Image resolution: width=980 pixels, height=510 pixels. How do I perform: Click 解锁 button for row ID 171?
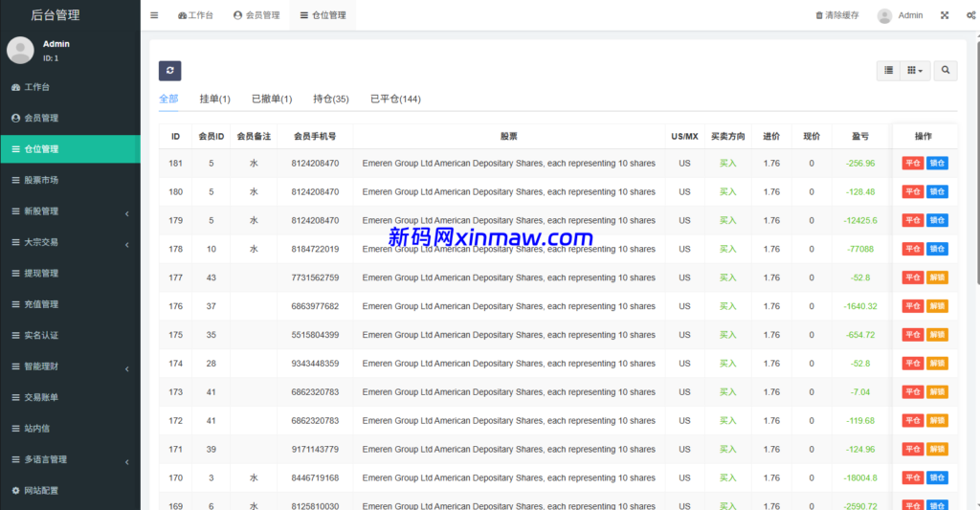tap(937, 450)
